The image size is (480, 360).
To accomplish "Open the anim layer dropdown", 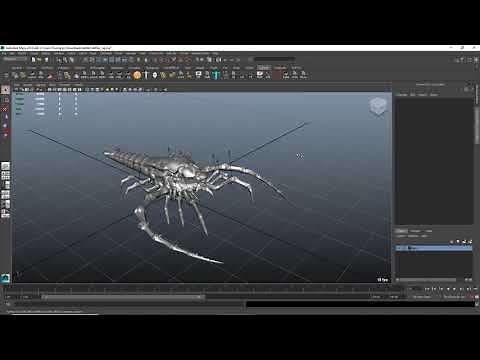I will coord(423,297).
